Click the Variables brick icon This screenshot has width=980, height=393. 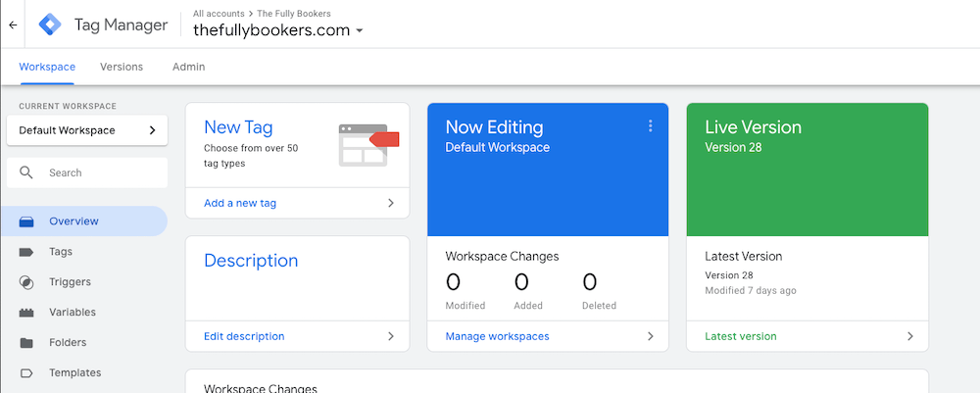tap(26, 313)
